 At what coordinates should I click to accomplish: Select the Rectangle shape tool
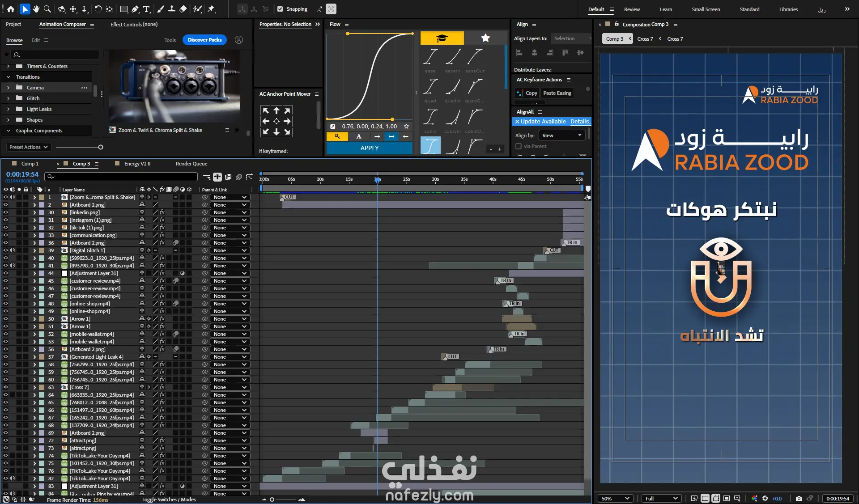[x=124, y=9]
